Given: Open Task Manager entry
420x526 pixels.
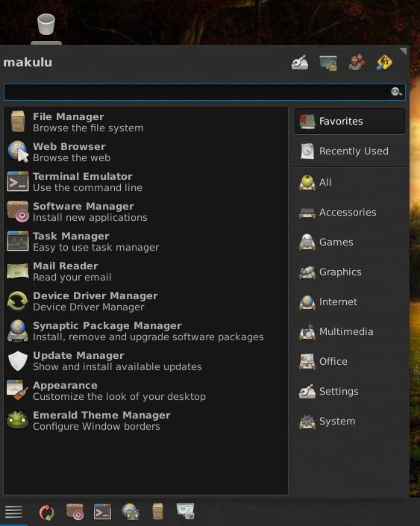Looking at the screenshot, I should pyautogui.click(x=146, y=242).
